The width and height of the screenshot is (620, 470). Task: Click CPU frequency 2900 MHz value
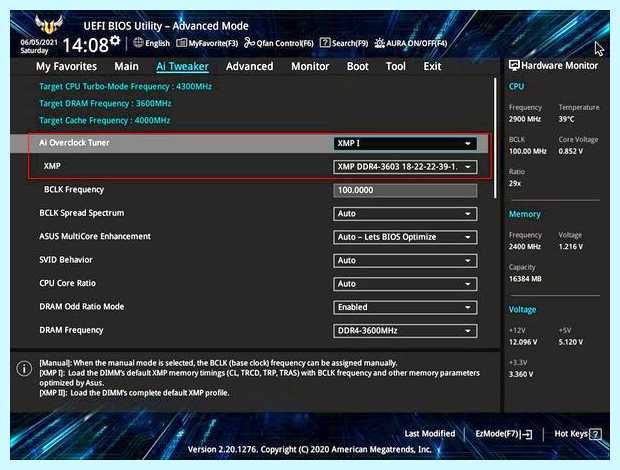(x=525, y=119)
